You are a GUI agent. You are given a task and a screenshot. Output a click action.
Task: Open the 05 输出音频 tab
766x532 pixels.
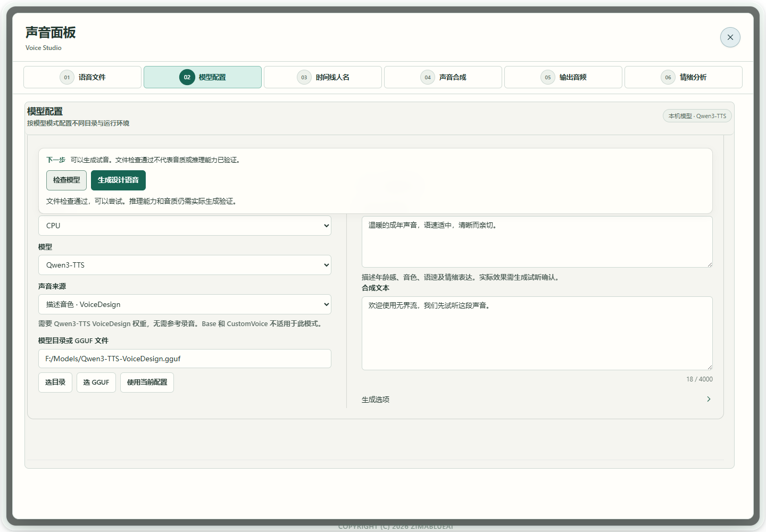pos(563,77)
